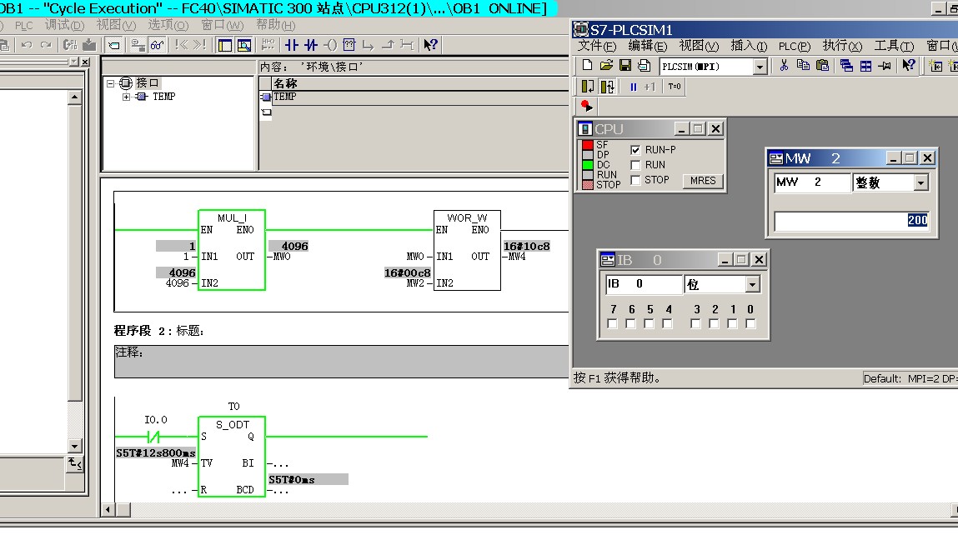Click the record/playback icon in PLCSIM
This screenshot has width=958, height=560.
pyautogui.click(x=586, y=106)
